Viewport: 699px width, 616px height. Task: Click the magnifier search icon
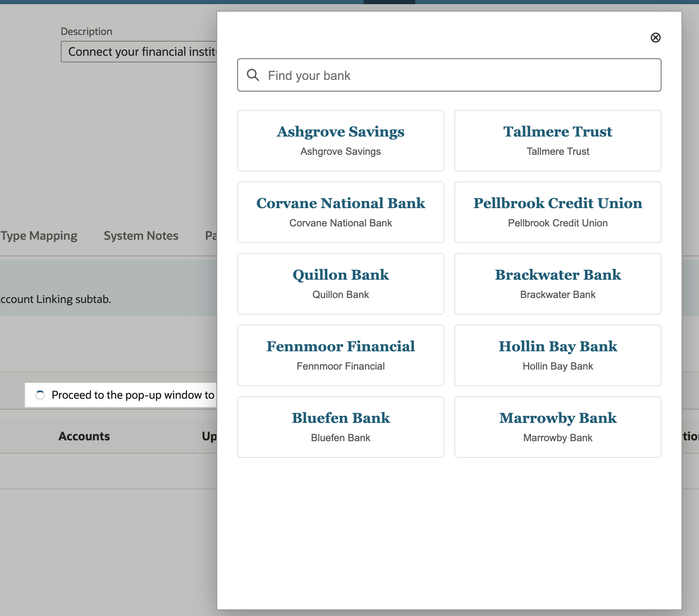[253, 75]
